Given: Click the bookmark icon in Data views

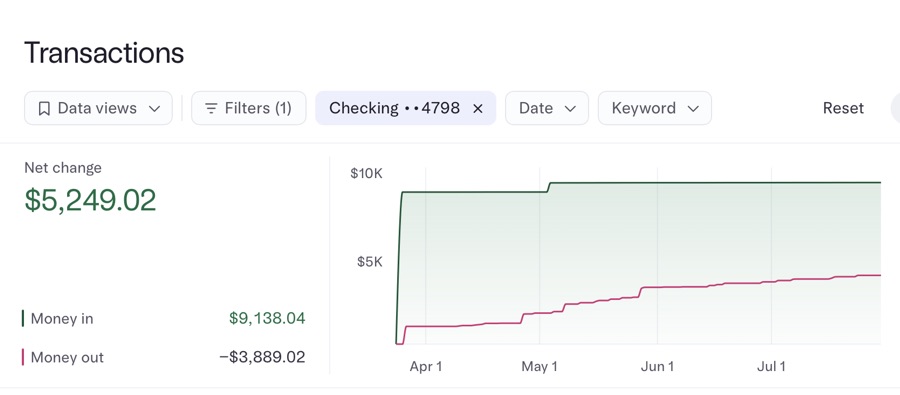Looking at the screenshot, I should pyautogui.click(x=44, y=109).
